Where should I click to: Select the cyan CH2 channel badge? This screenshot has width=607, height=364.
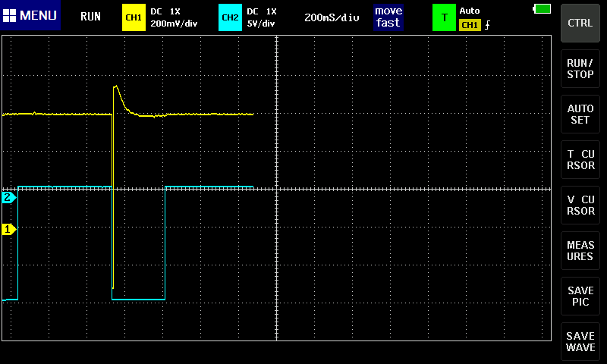pyautogui.click(x=230, y=17)
